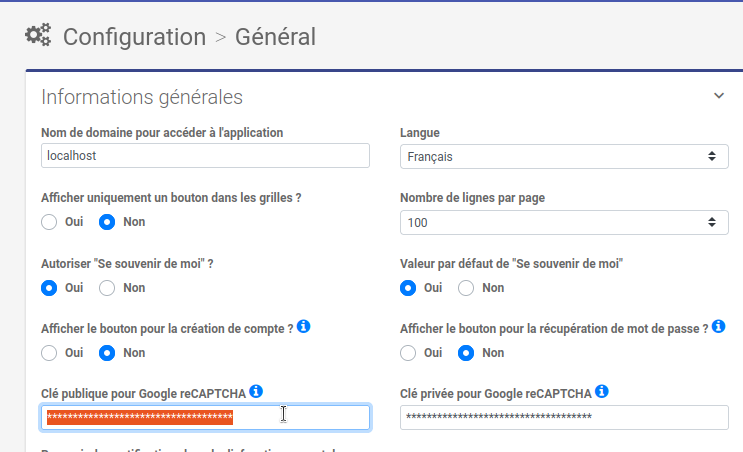
Task: Open Nombre de lignes par page dropdown
Action: (564, 222)
